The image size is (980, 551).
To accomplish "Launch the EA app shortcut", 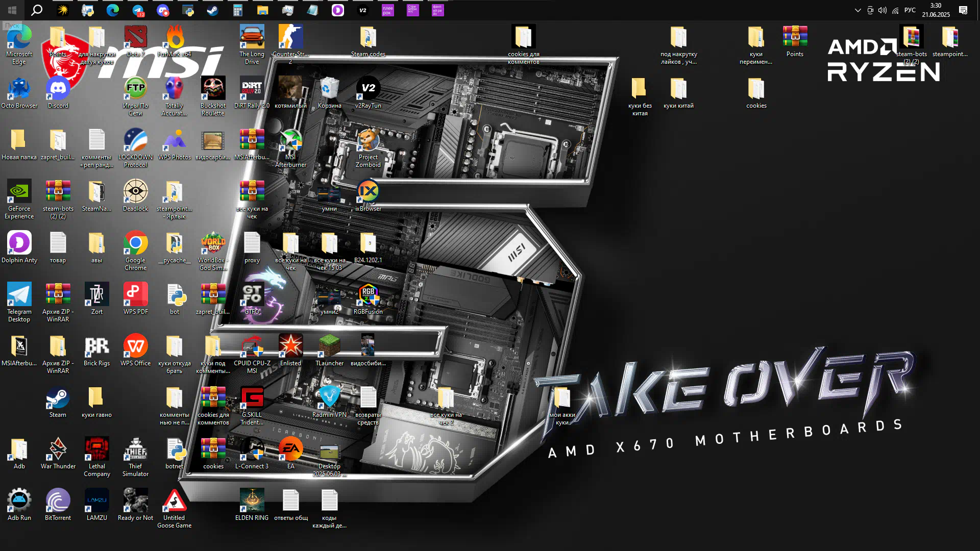I will [x=290, y=453].
